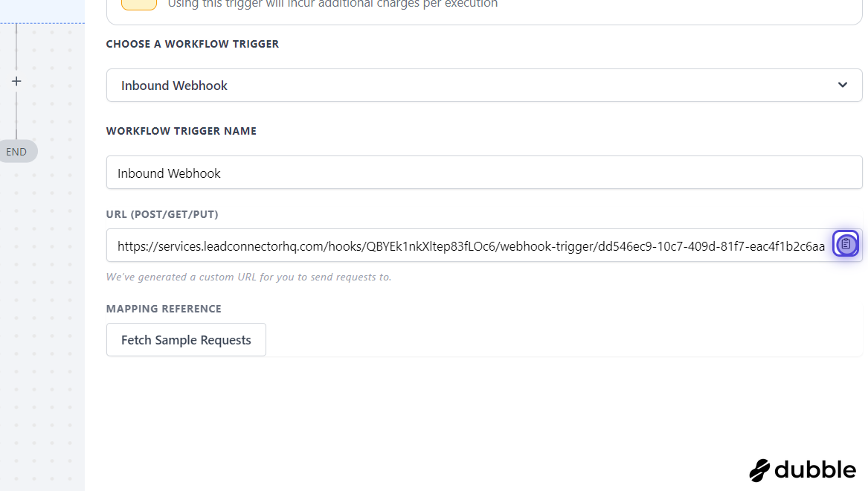This screenshot has height=491, width=868.
Task: Copy the webhook URL to clipboard
Action: coord(845,244)
